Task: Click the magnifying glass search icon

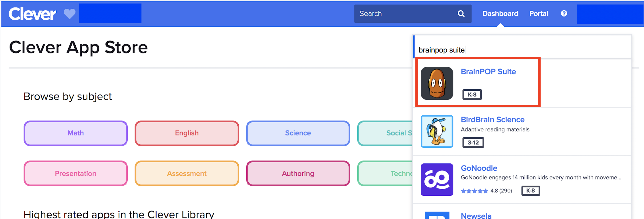Action: click(461, 14)
